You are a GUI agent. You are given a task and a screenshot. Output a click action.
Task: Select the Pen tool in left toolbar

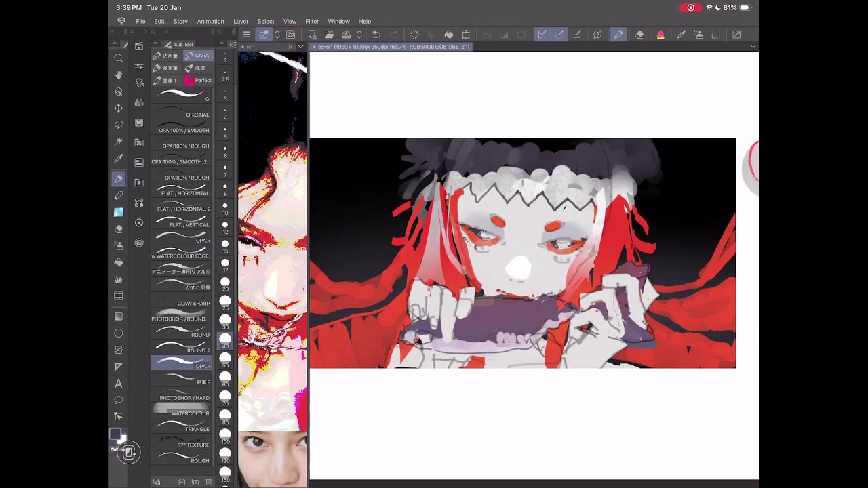coord(118,179)
